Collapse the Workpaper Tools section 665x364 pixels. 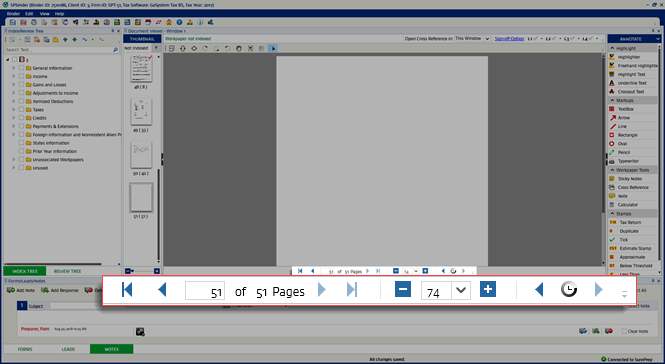612,170
